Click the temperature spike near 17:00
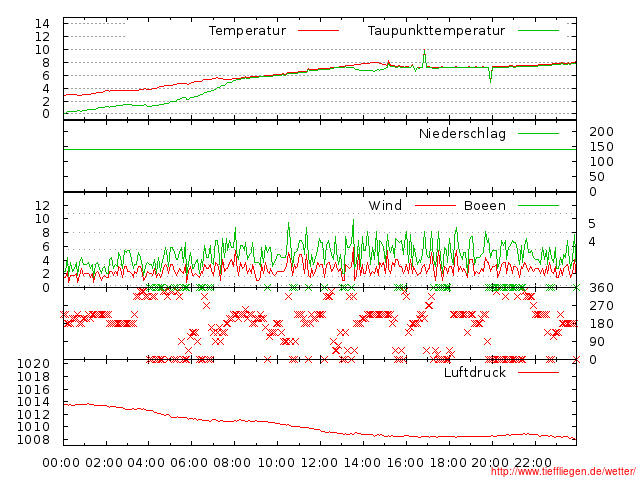 (424, 58)
